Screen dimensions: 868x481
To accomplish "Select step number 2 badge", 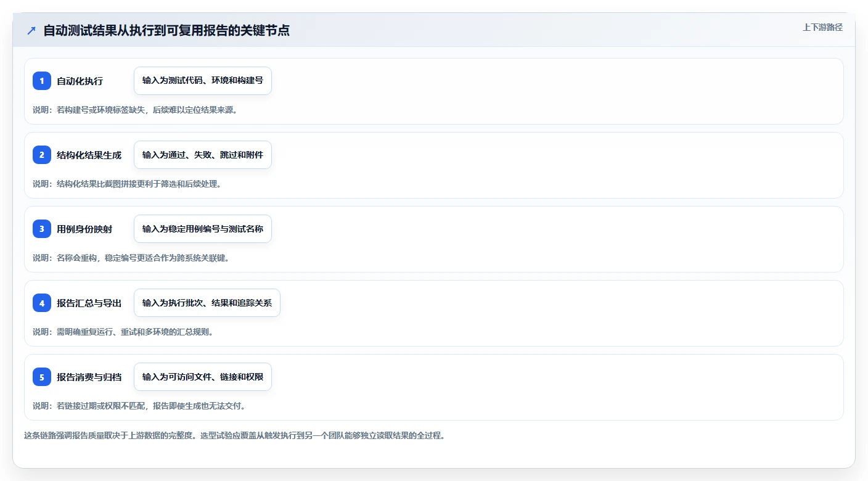I will pos(42,155).
